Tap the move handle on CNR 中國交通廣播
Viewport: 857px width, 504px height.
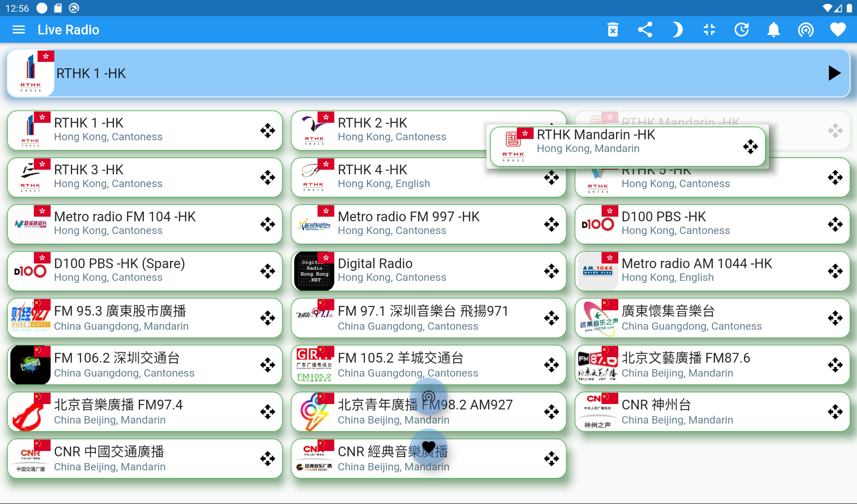(x=268, y=459)
